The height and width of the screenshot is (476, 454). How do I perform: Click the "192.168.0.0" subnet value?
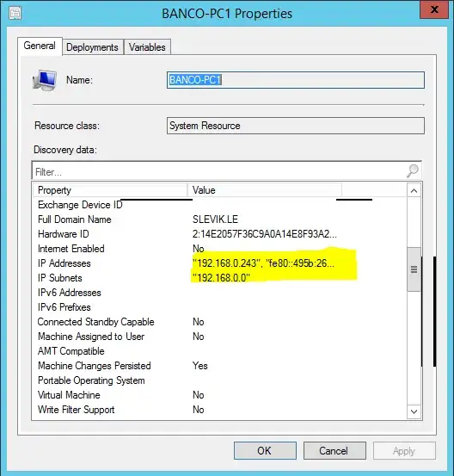(x=221, y=278)
